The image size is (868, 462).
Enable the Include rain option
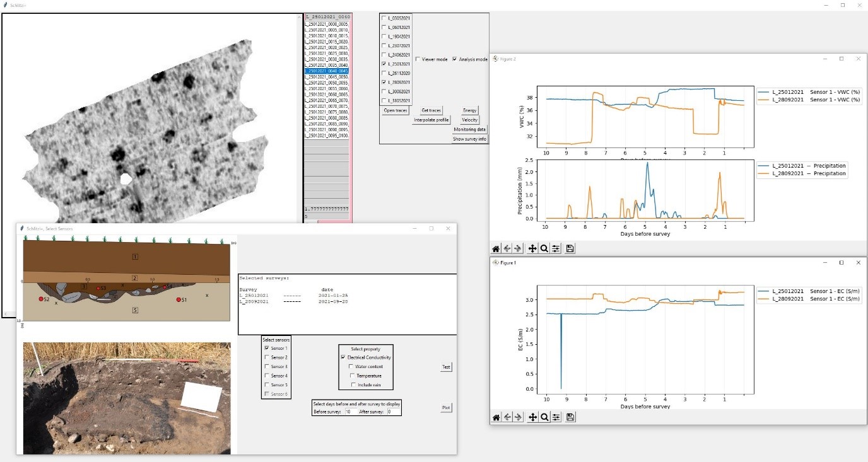[x=351, y=384]
